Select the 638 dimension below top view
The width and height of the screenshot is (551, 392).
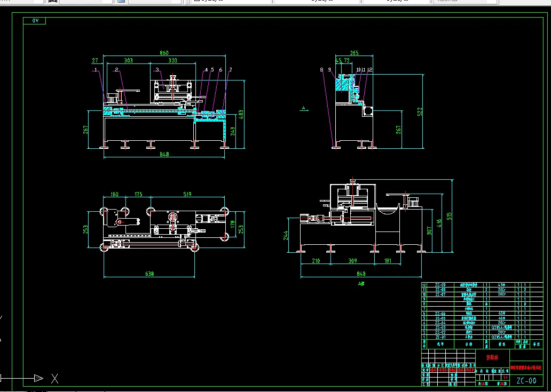[x=149, y=274]
